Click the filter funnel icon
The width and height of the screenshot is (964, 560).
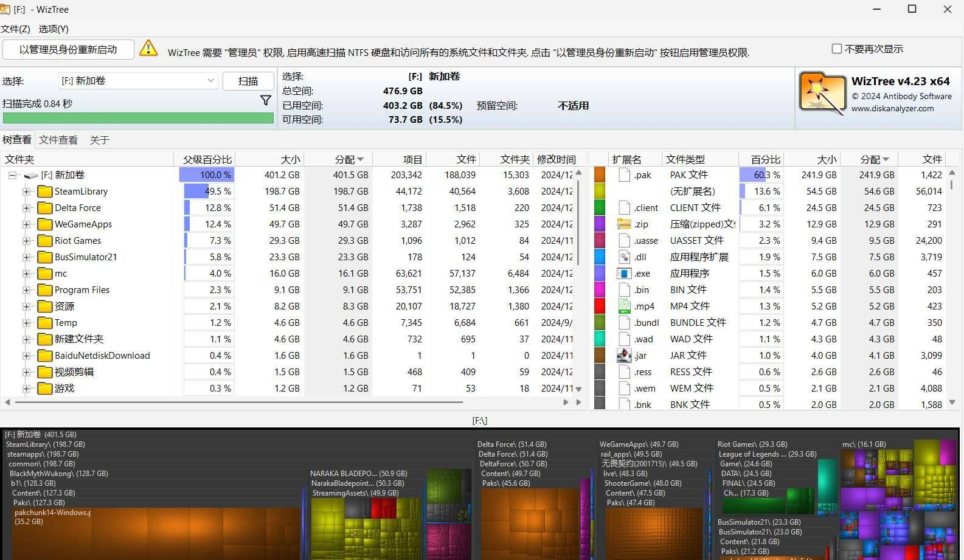click(266, 101)
